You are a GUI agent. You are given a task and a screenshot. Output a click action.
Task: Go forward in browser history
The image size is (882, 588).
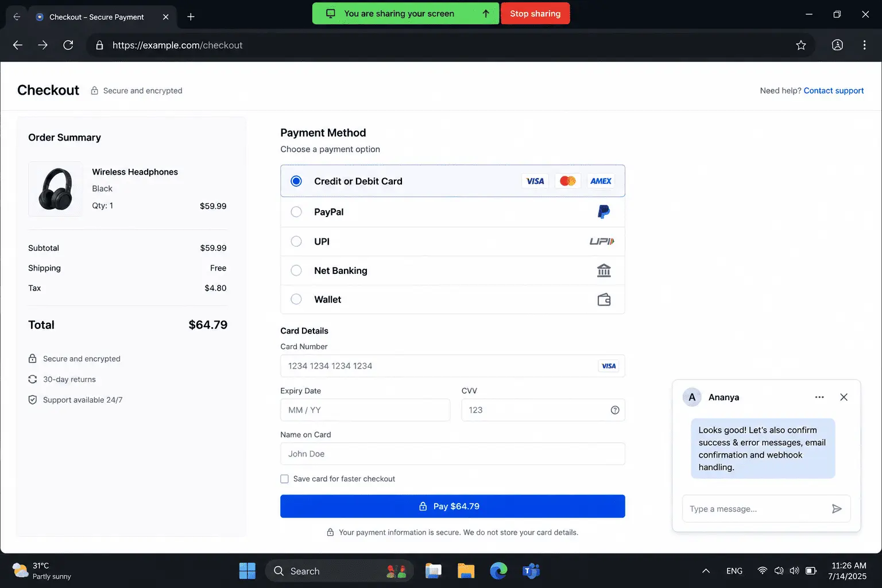tap(43, 45)
